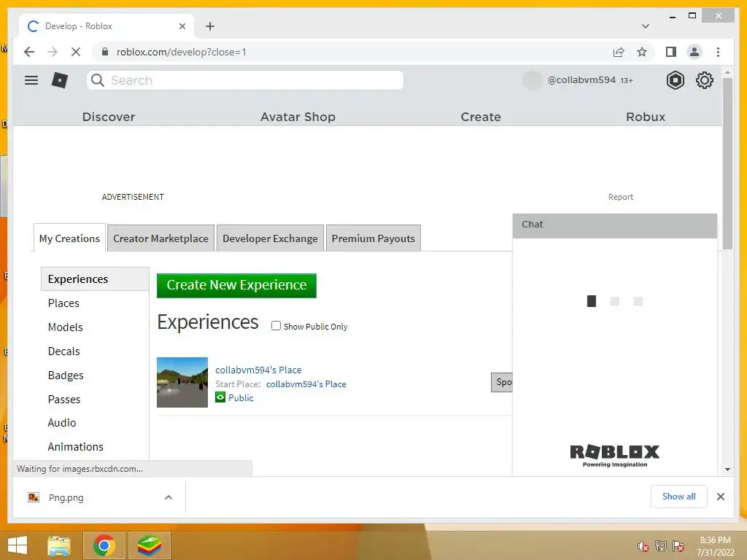View site information lock icon
Viewport: 747px width, 560px height.
point(105,52)
